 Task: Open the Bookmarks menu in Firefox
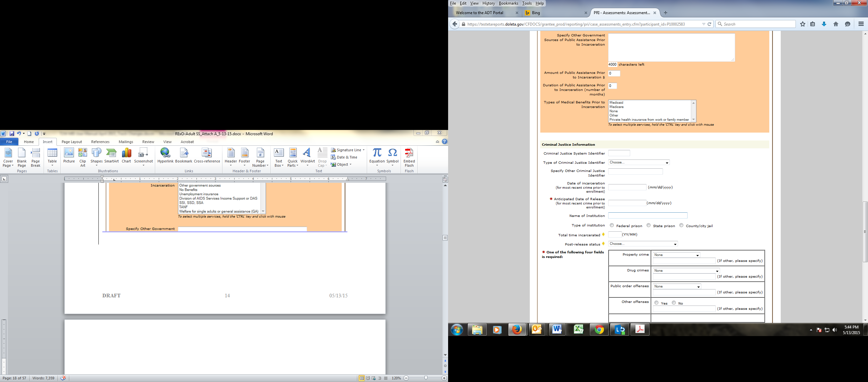pos(508,3)
